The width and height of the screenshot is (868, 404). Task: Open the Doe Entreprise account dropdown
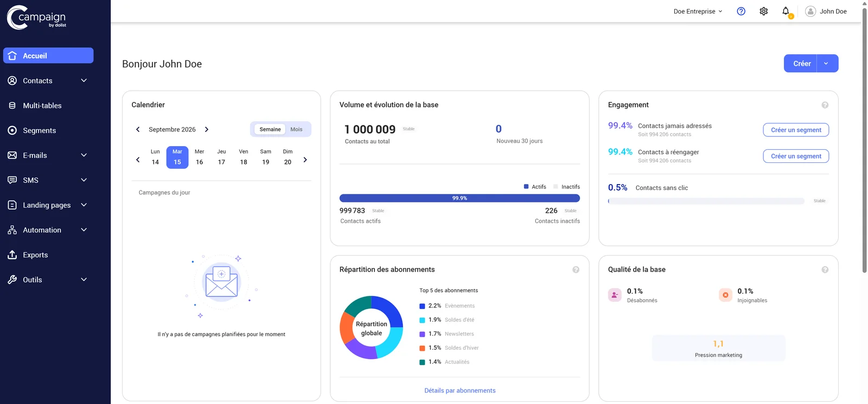click(x=698, y=11)
